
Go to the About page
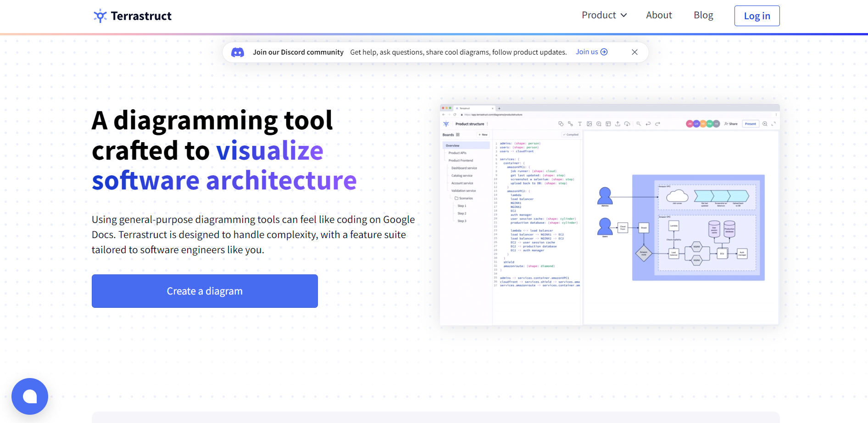pyautogui.click(x=659, y=15)
